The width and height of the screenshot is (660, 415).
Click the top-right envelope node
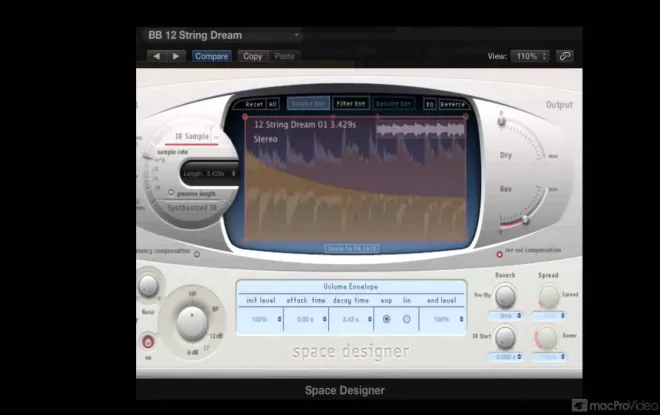pos(466,117)
